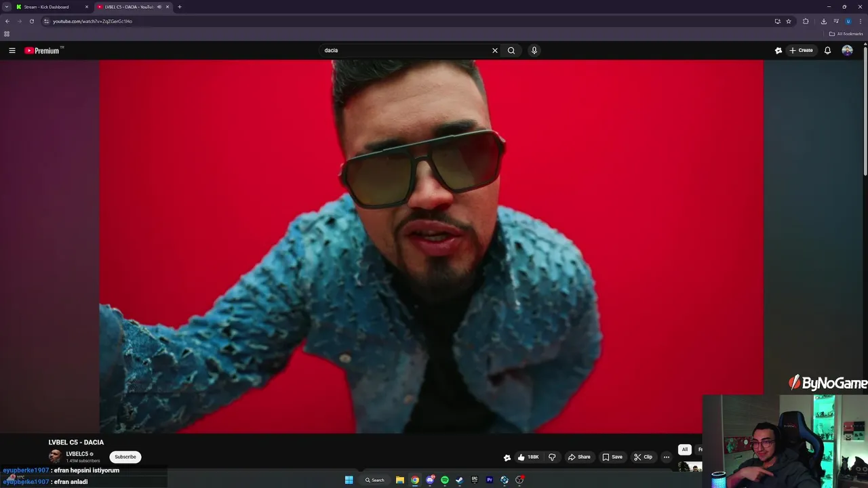Open the YouTube notifications bell
Viewport: 868px width, 488px height.
(x=827, y=50)
